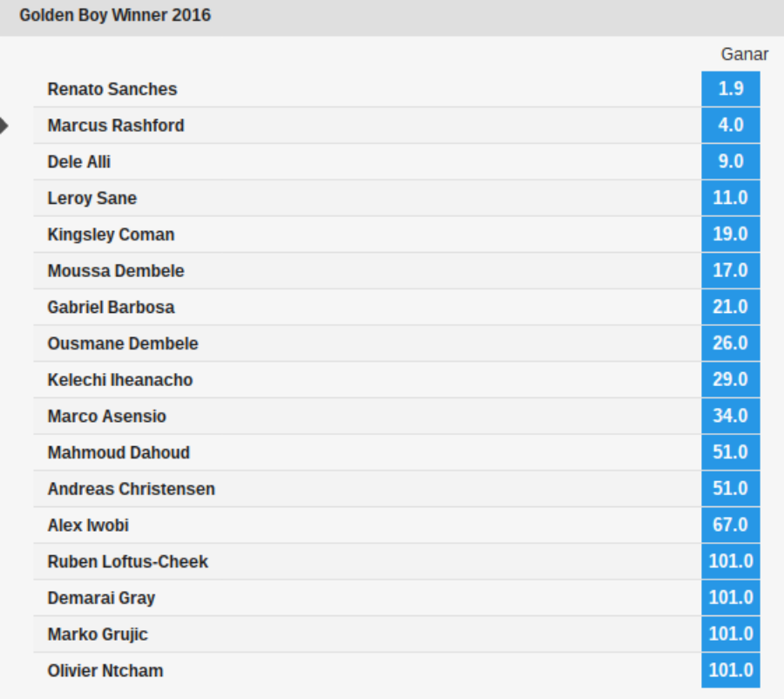Pick Dele Alli at 9.0 odds
Viewport: 784px width, 699px height.
[x=731, y=161]
